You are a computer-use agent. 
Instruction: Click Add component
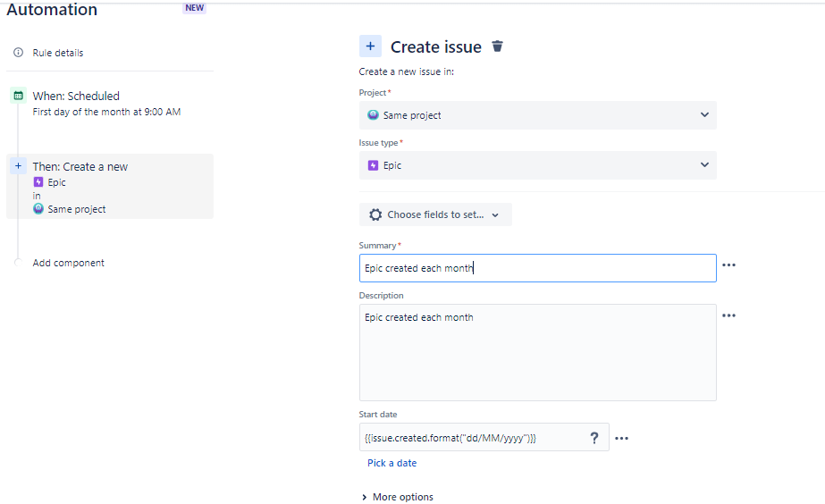tap(69, 263)
